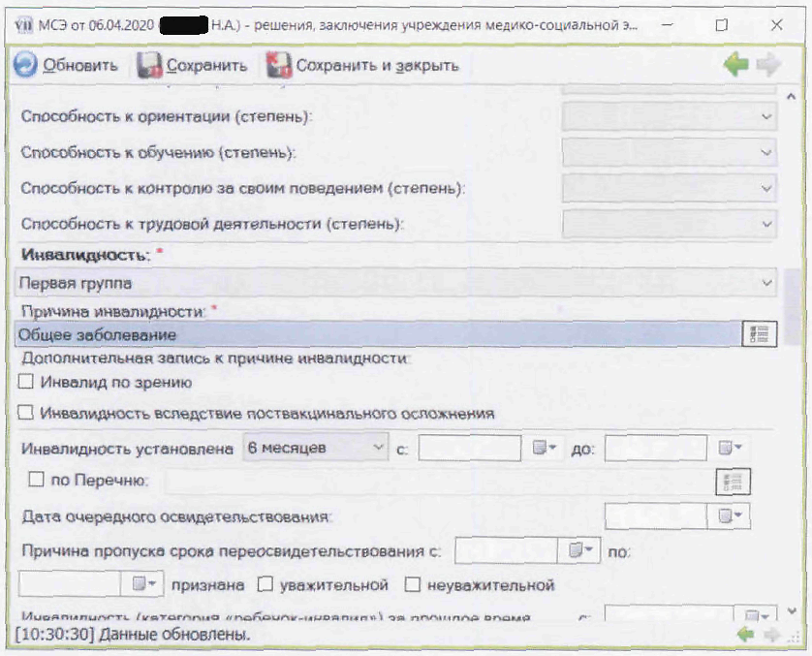
Task: Open calendar for Дата очередного освидетельствования
Action: tap(733, 515)
